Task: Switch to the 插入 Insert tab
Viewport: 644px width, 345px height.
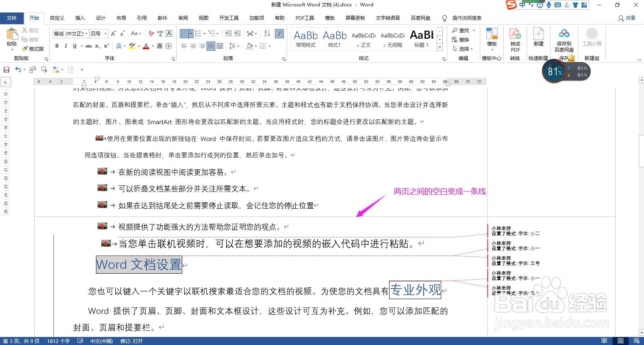Action: 80,18
